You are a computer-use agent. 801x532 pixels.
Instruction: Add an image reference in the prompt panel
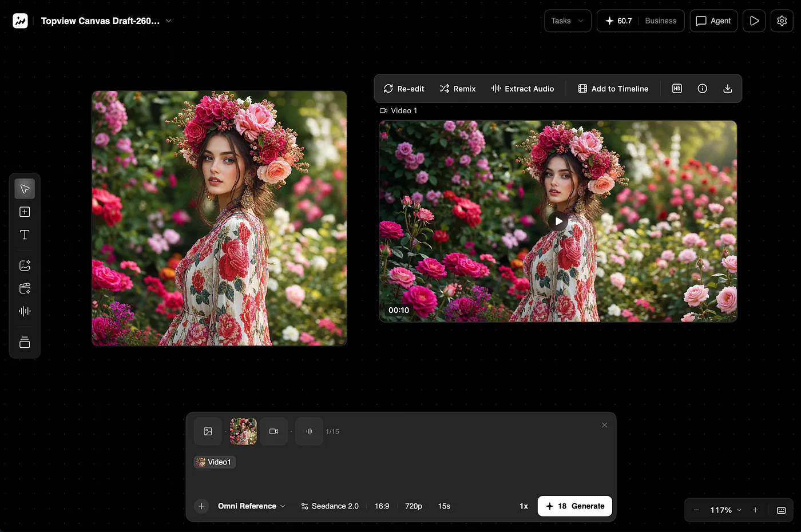(208, 431)
